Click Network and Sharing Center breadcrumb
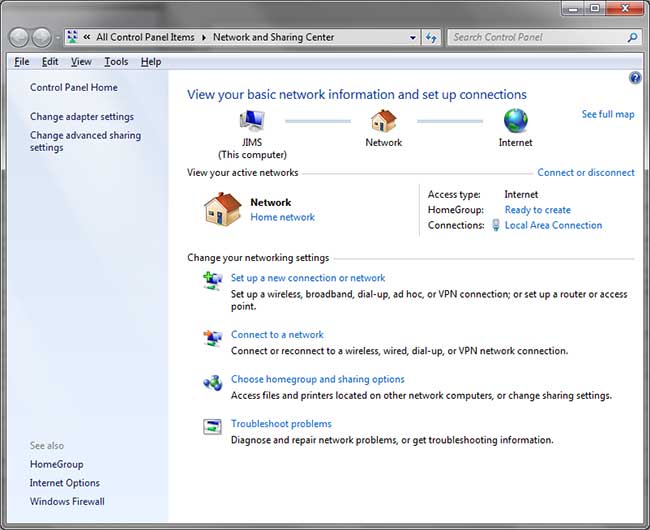Screen dimensions: 650x530 (x=274, y=37)
